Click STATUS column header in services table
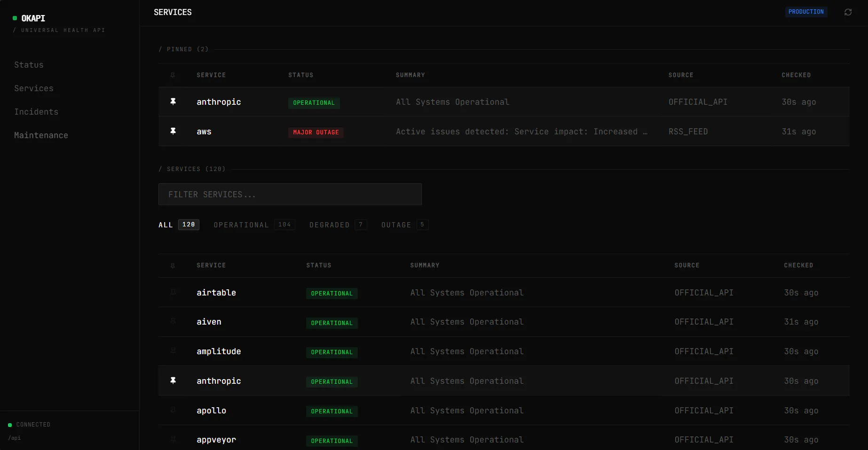 [319, 265]
